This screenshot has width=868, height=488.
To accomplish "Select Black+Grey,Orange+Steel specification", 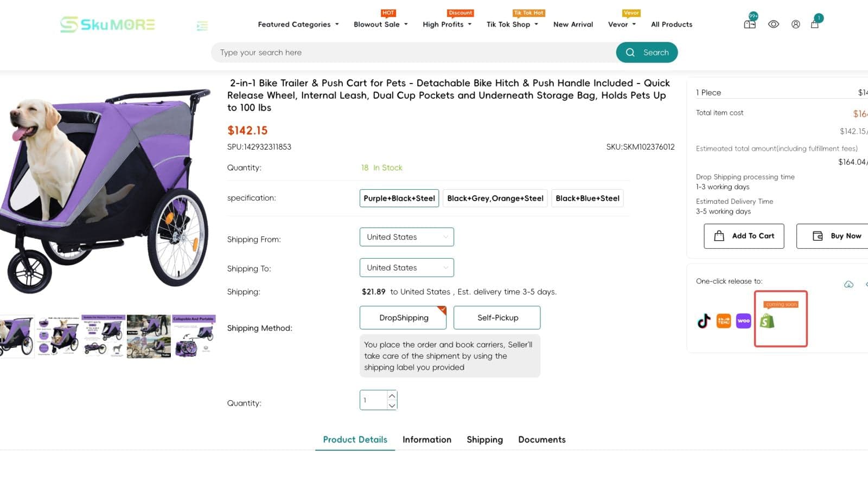I will point(495,198).
